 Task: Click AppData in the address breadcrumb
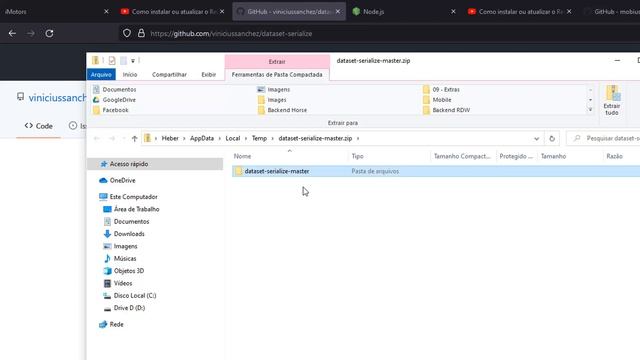tap(202, 138)
